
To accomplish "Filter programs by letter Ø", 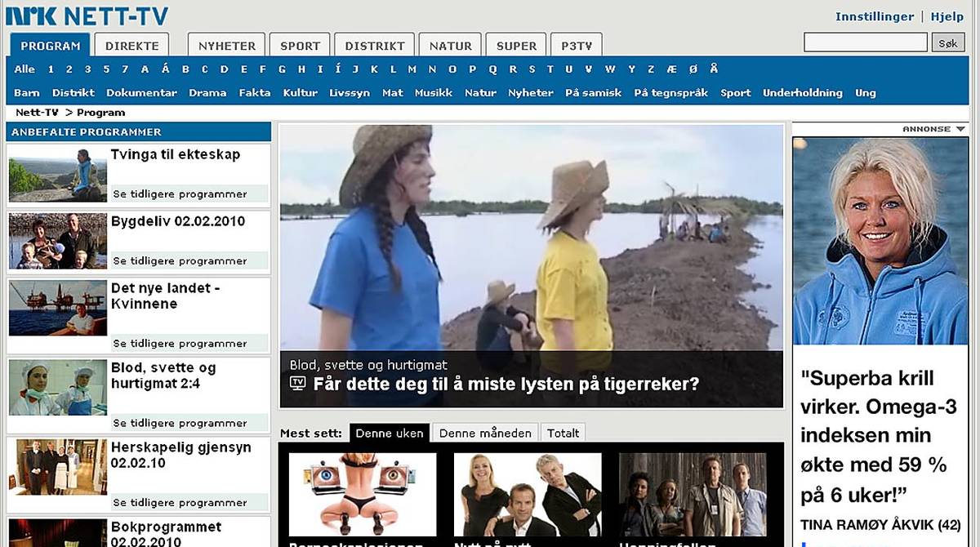I will click(x=693, y=69).
